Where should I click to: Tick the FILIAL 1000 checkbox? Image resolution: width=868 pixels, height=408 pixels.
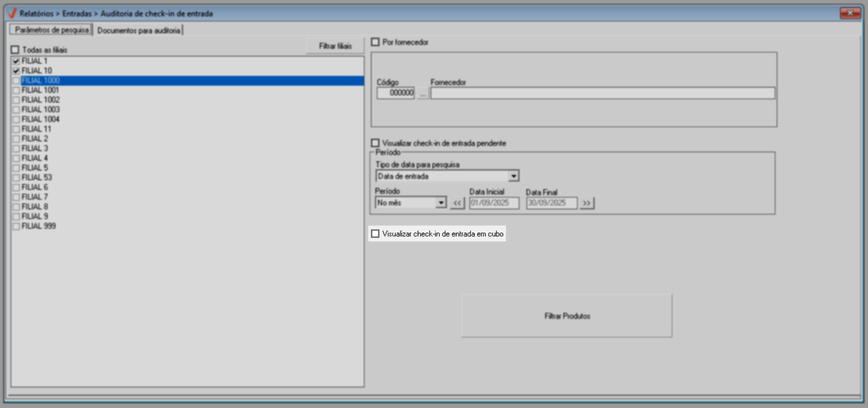click(x=16, y=81)
